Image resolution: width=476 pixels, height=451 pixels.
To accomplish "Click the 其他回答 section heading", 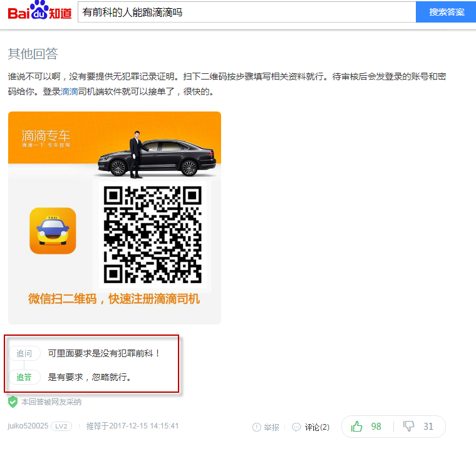I will pos(33,53).
